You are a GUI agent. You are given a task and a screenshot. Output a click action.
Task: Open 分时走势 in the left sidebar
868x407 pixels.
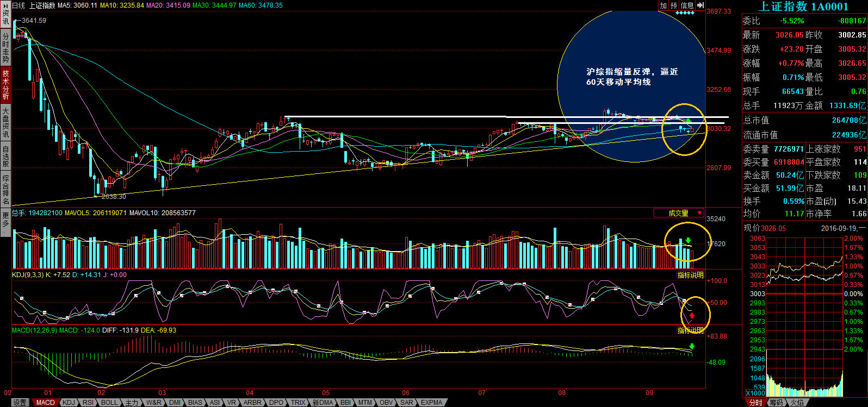tap(5, 47)
